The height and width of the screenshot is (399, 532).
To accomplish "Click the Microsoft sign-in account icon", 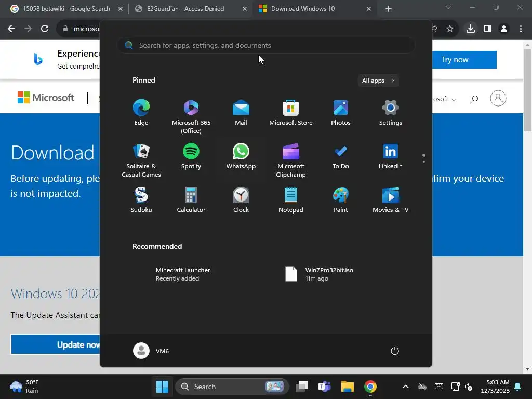I will point(498,98).
